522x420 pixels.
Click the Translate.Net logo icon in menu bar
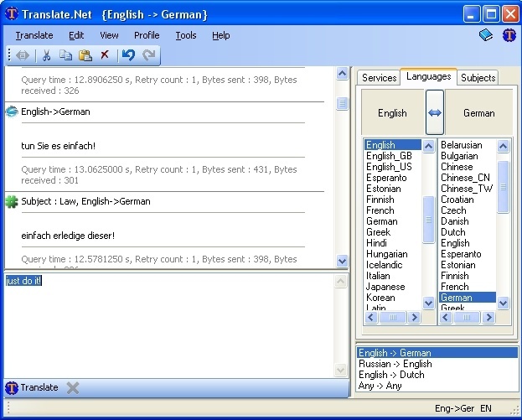509,35
